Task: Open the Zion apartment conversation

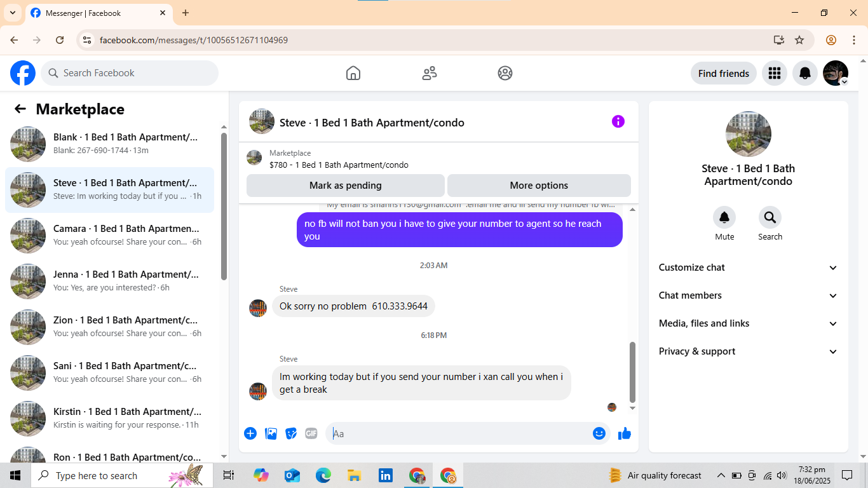Action: point(109,327)
